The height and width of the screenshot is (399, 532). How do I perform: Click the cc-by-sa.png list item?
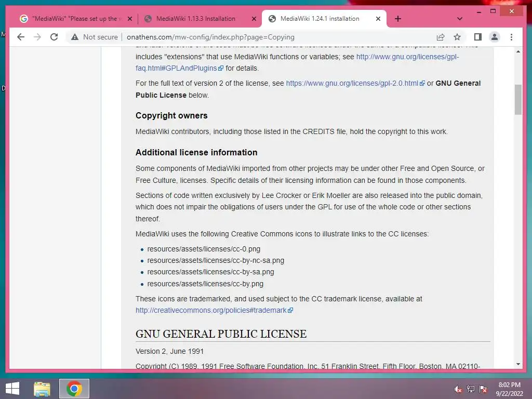[x=210, y=272]
